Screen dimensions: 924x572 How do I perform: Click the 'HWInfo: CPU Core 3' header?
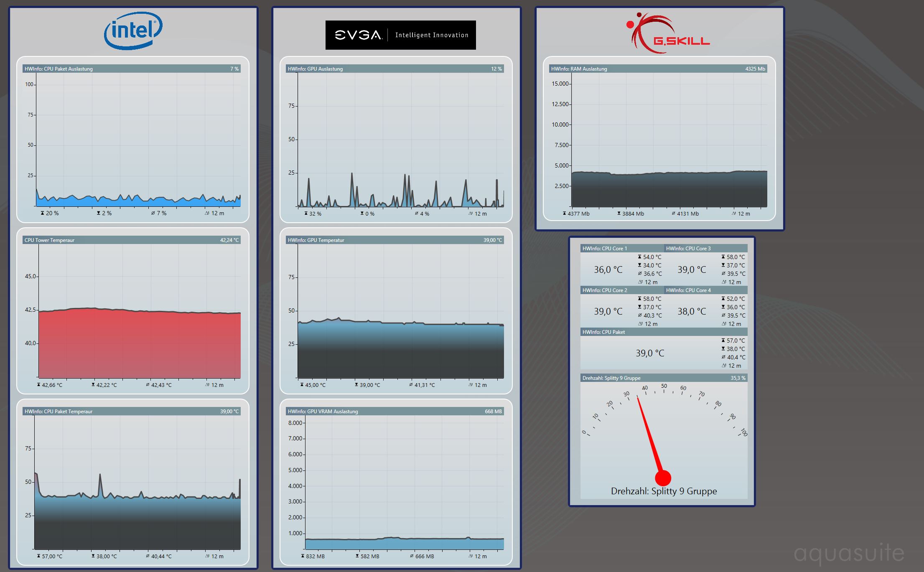coord(705,249)
